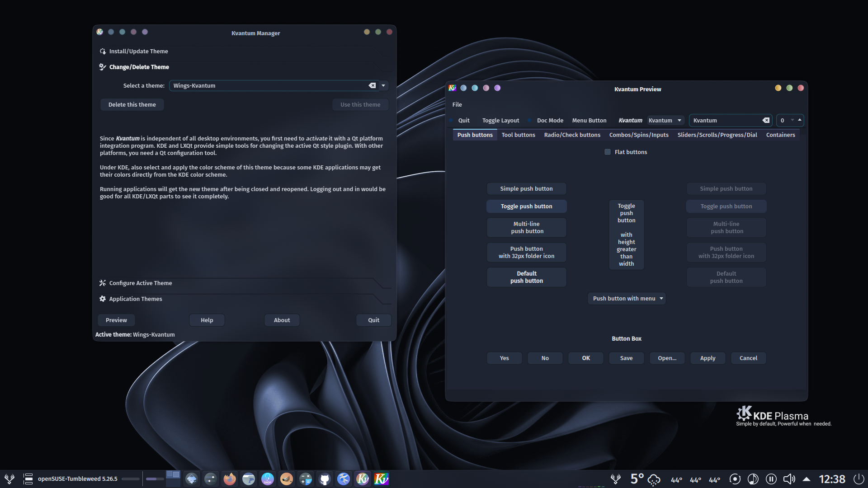Image resolution: width=868 pixels, height=488 pixels.
Task: Open About in Kvantum Manager
Action: pyautogui.click(x=282, y=320)
